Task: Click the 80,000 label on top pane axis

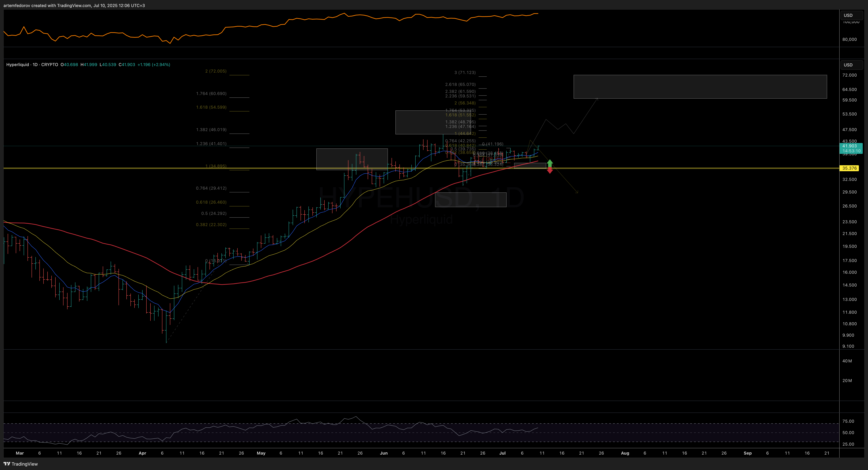Action: 849,39
